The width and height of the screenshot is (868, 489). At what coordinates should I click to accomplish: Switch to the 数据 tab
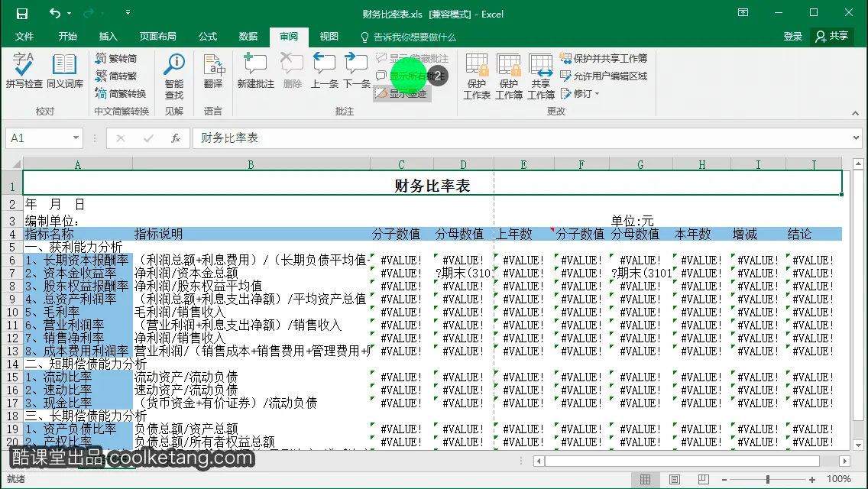click(x=248, y=37)
